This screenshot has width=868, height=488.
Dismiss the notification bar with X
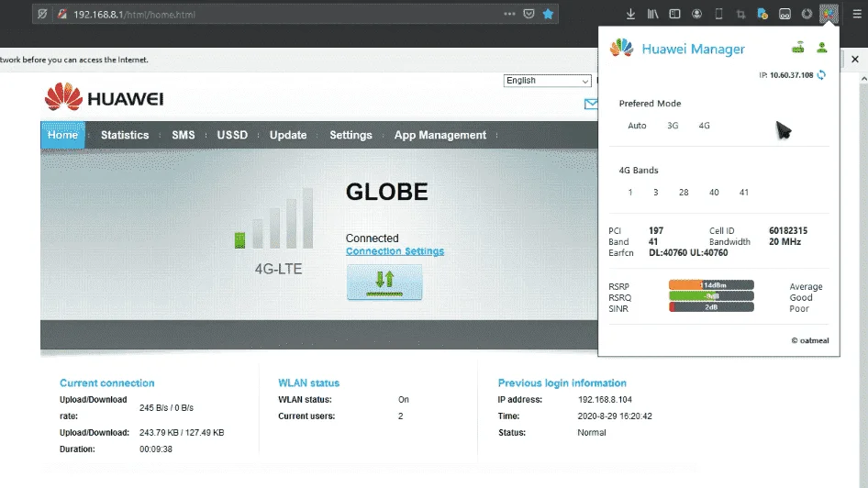click(855, 60)
